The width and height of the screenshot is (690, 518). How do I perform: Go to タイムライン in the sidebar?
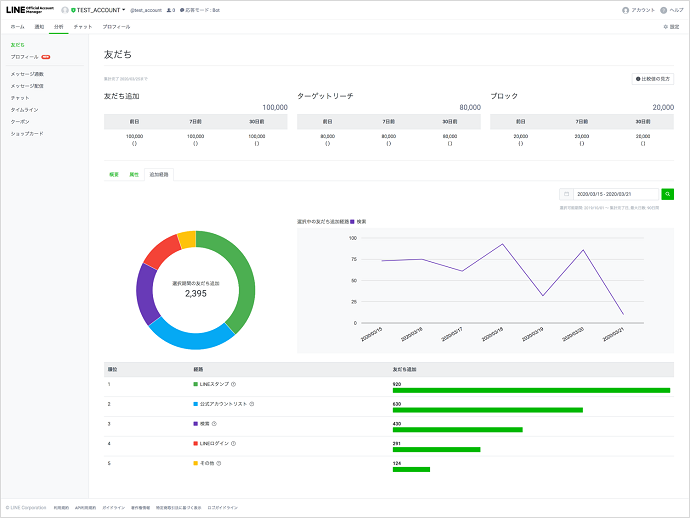[25, 109]
